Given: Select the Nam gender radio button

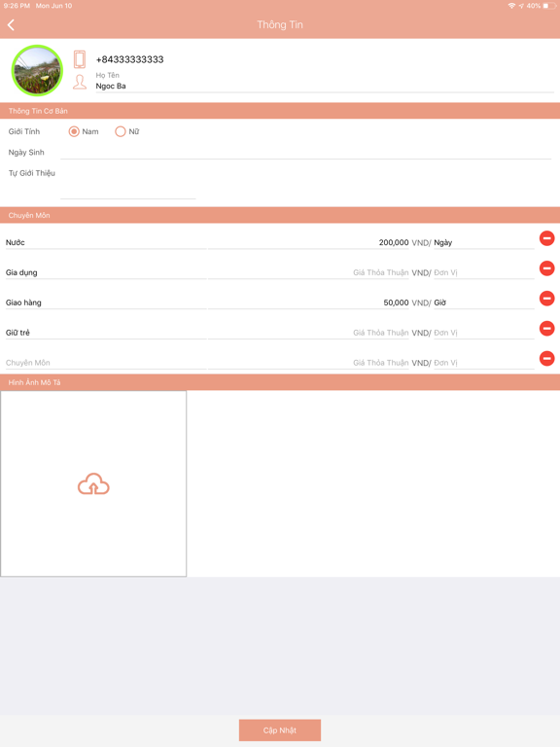Looking at the screenshot, I should [x=74, y=131].
